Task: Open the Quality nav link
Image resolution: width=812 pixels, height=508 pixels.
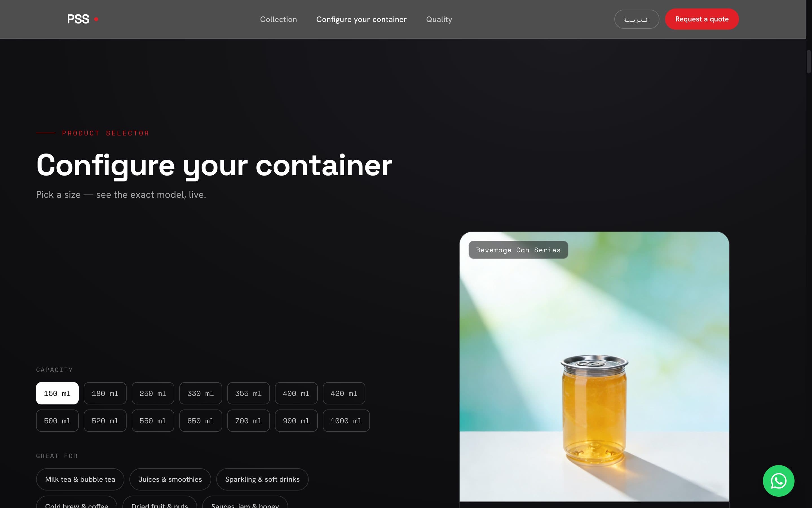Action: tap(439, 19)
